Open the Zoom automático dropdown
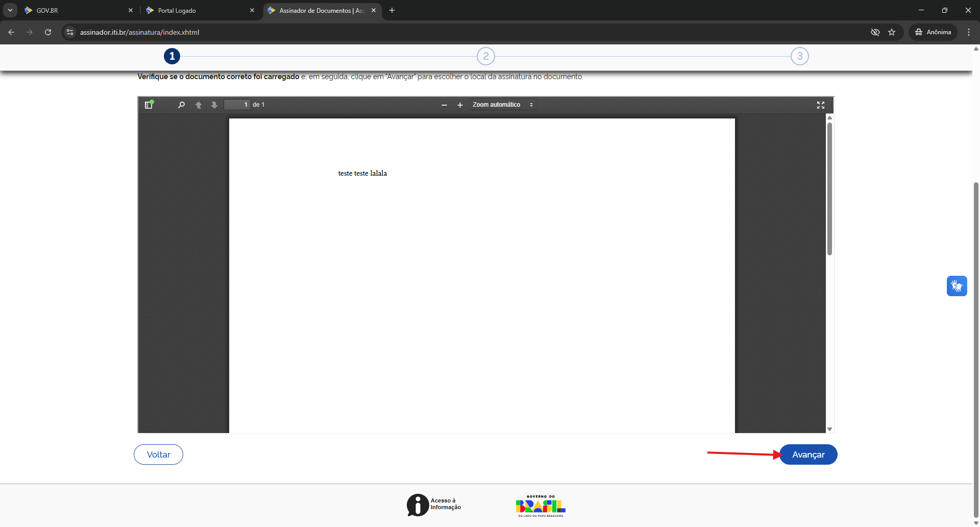The height and width of the screenshot is (527, 980). 503,105
